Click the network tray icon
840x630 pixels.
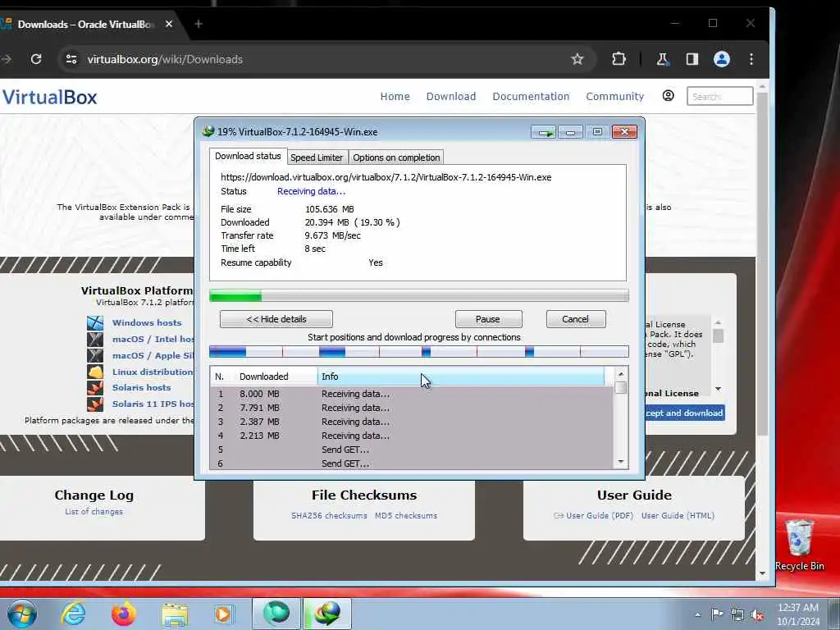pos(737,615)
